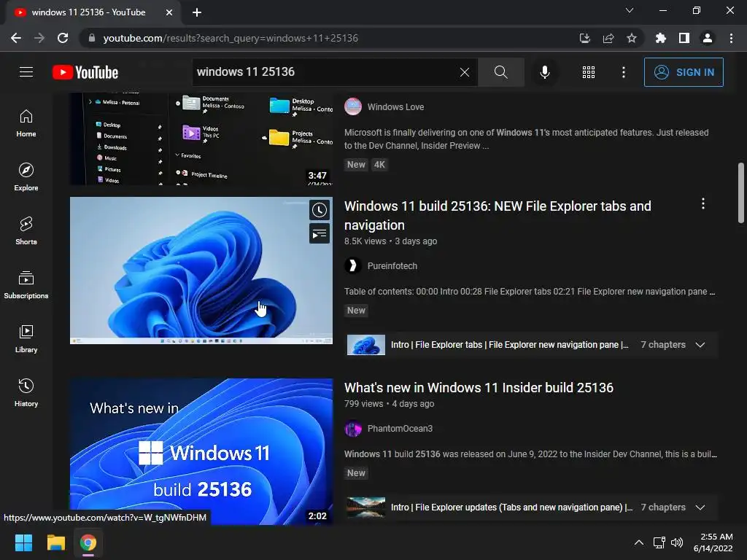Image resolution: width=747 pixels, height=560 pixels.
Task: Open more options for Pureinfotech video
Action: pyautogui.click(x=703, y=204)
